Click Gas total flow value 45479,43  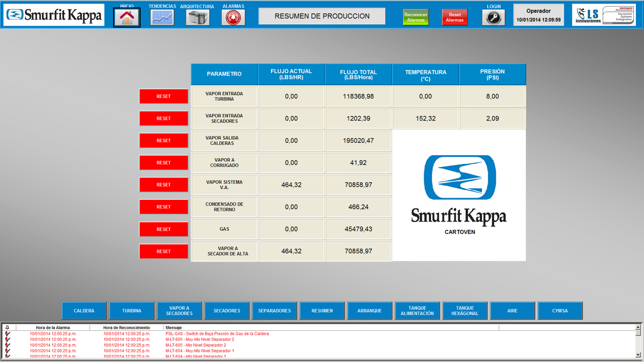(x=358, y=229)
